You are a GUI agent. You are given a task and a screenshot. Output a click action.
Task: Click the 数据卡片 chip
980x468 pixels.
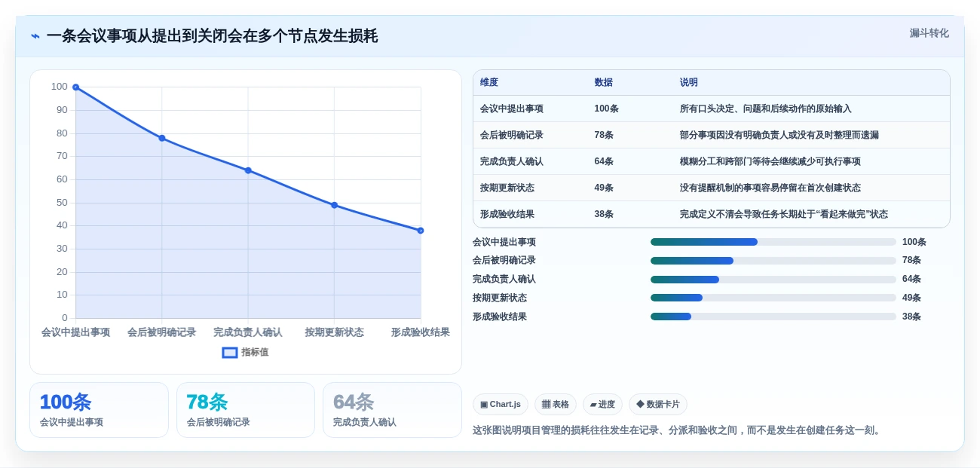658,404
